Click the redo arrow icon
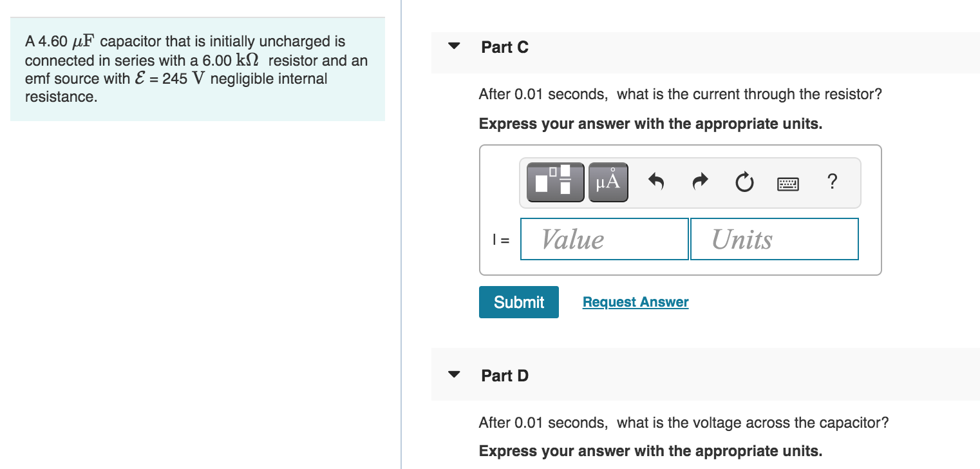The width and height of the screenshot is (980, 469). point(700,183)
